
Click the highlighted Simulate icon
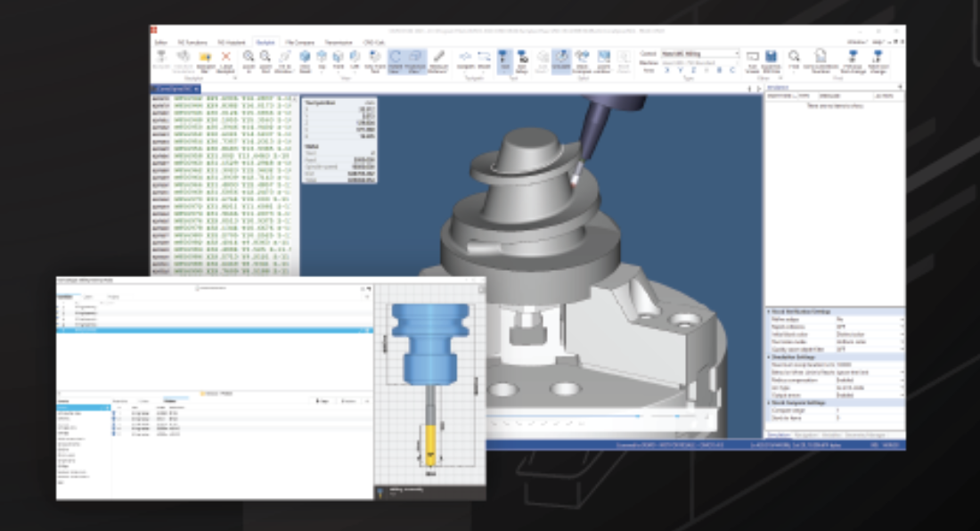tap(561, 61)
